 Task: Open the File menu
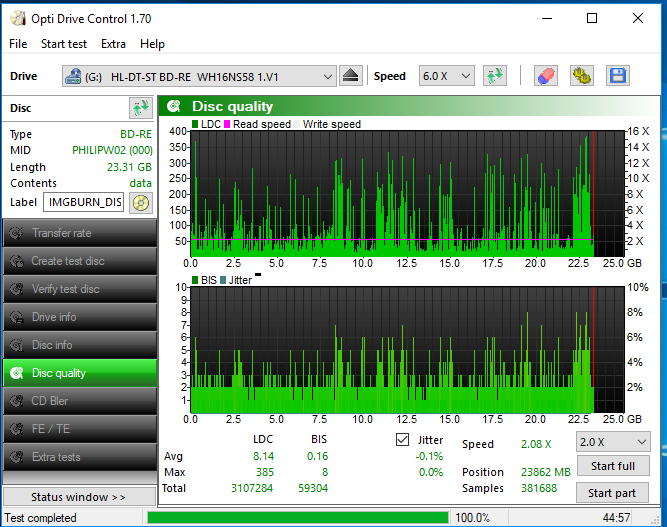coord(18,44)
